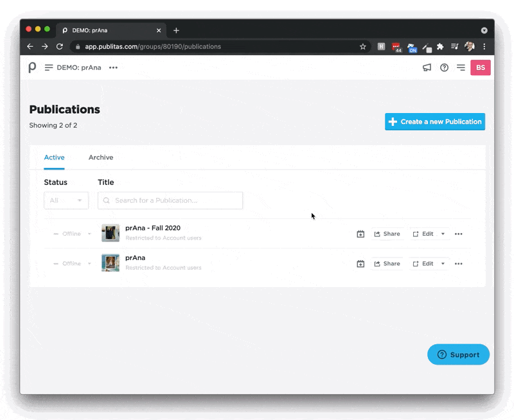Expand the Edit dropdown arrow for prAna - Fall 2020

point(443,234)
